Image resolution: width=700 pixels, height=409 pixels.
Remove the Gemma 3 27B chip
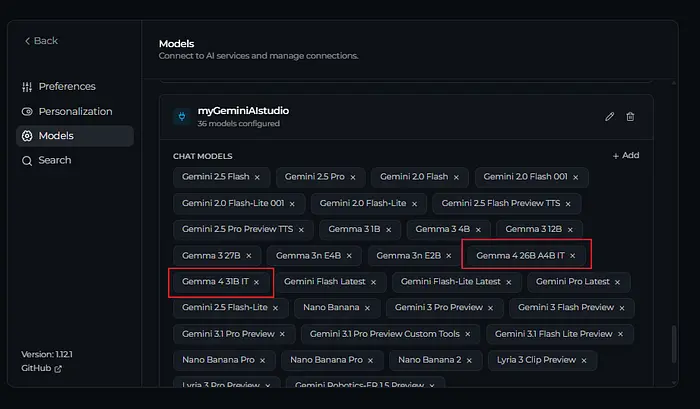tap(249, 256)
